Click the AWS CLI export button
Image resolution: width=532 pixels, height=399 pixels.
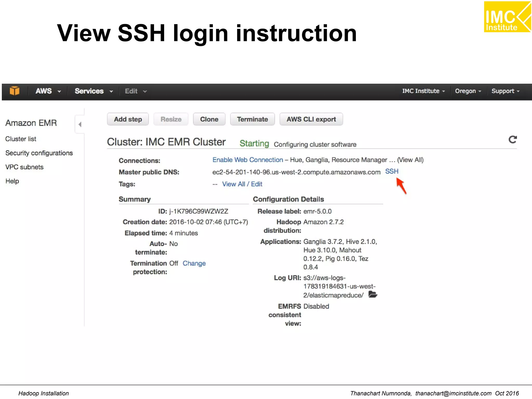pos(311,119)
